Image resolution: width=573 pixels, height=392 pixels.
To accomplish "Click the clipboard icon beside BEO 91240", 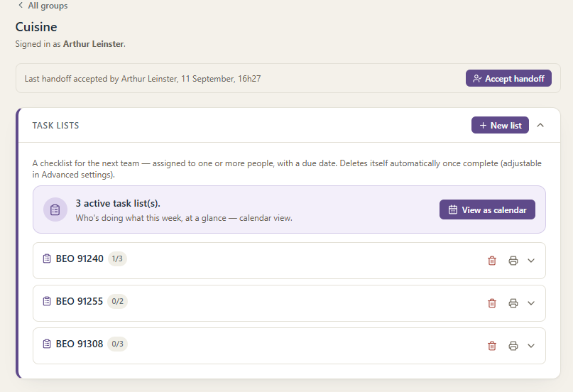I will 47,258.
